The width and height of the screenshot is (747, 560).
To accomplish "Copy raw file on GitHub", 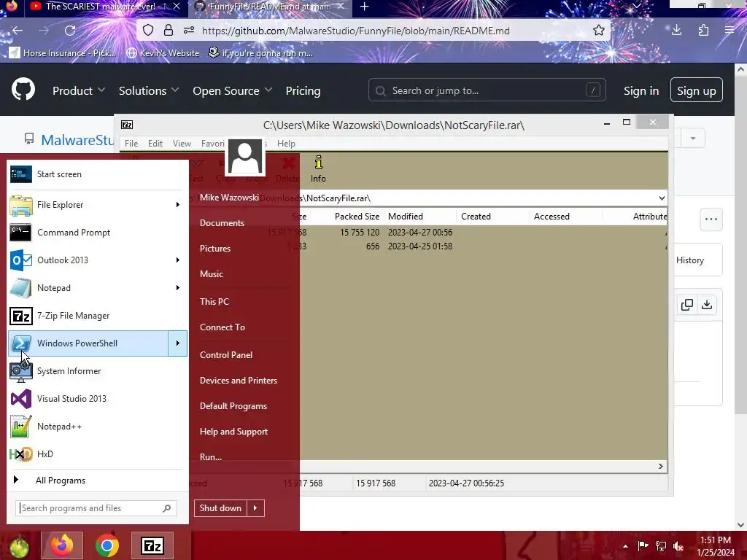I will pyautogui.click(x=687, y=305).
